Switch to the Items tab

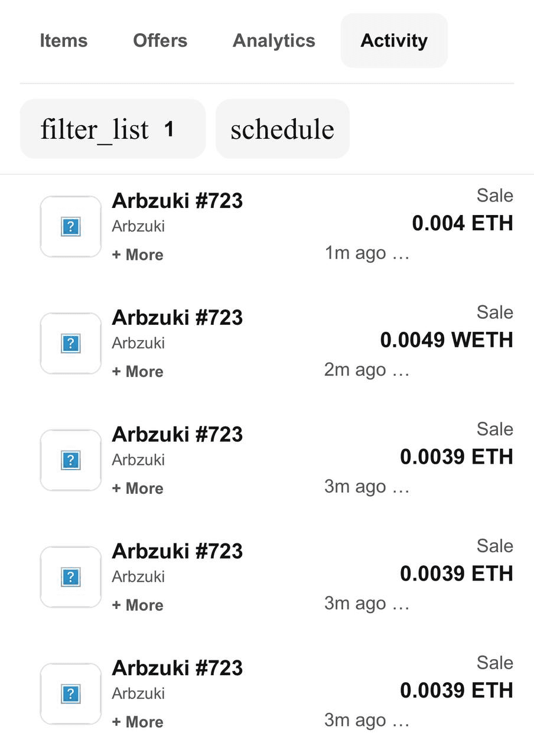point(64,41)
